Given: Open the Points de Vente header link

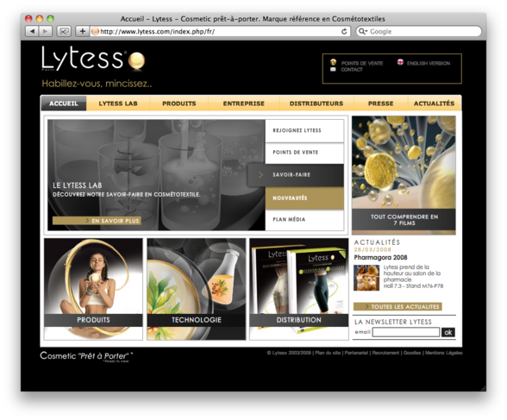Looking at the screenshot, I should [362, 63].
